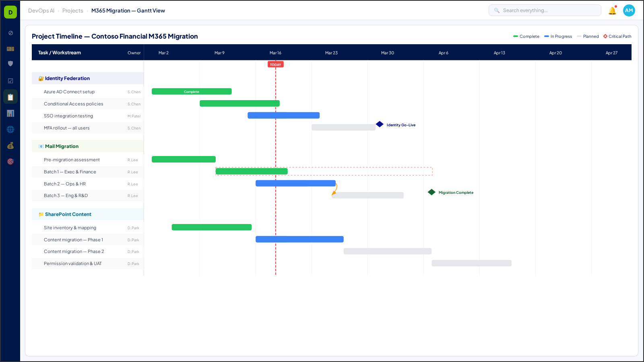Click the shield Security icon in sidebar
Screen dimensions: 644x362
pyautogui.click(x=10, y=64)
